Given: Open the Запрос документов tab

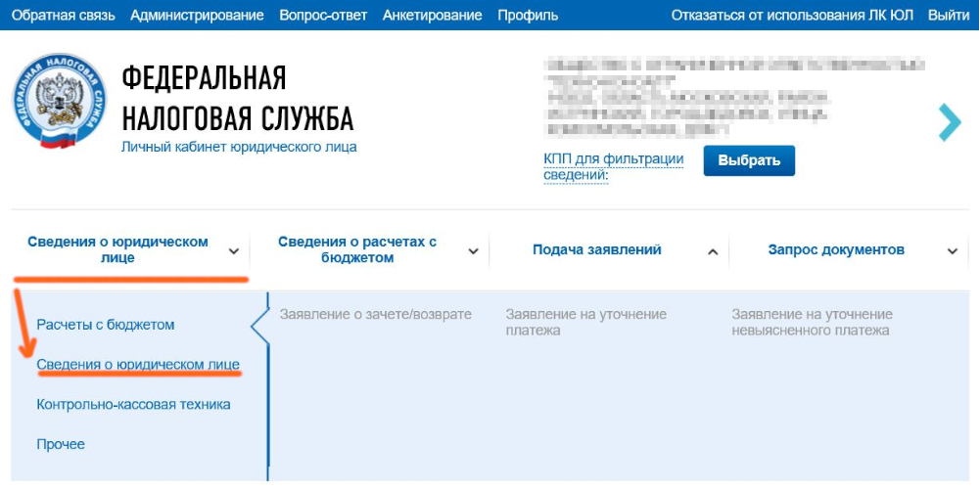Looking at the screenshot, I should point(836,249).
